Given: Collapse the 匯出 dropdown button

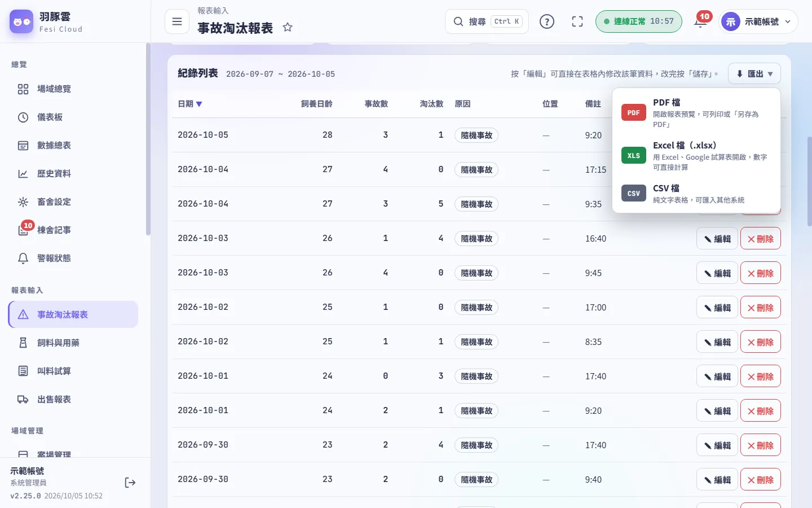Looking at the screenshot, I should pos(754,74).
